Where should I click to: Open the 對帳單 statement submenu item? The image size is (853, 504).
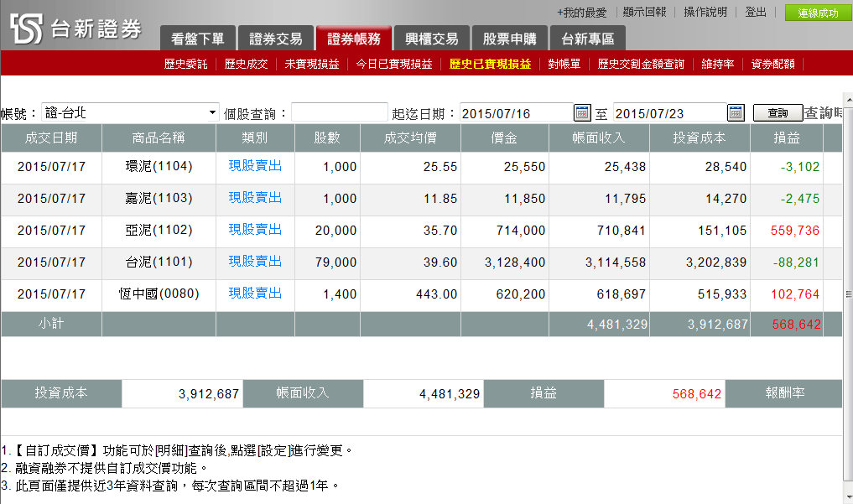(x=564, y=64)
